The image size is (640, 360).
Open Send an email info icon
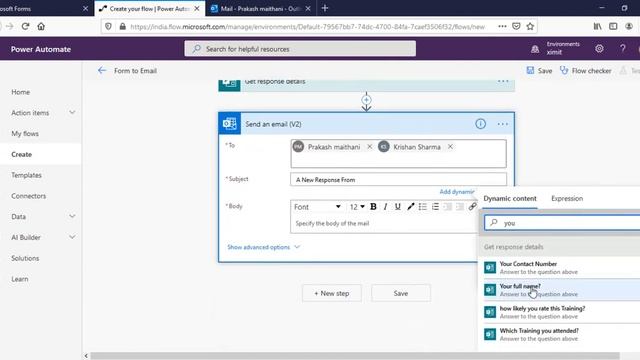tap(480, 124)
